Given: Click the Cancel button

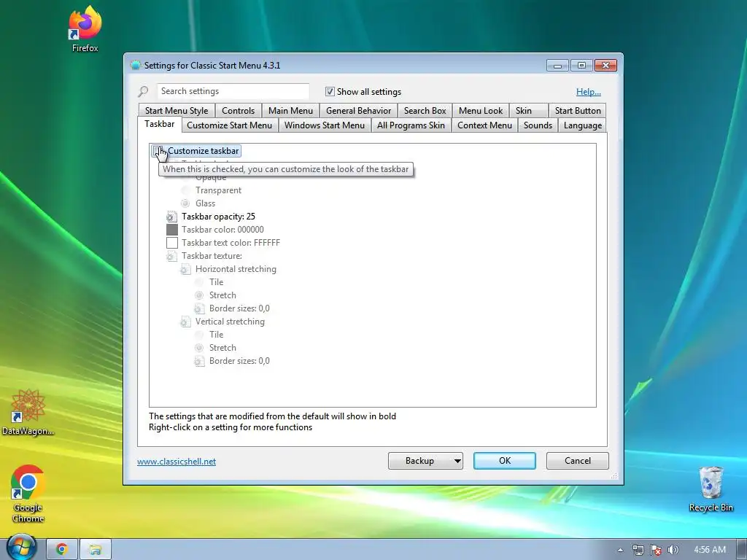Looking at the screenshot, I should [x=578, y=461].
